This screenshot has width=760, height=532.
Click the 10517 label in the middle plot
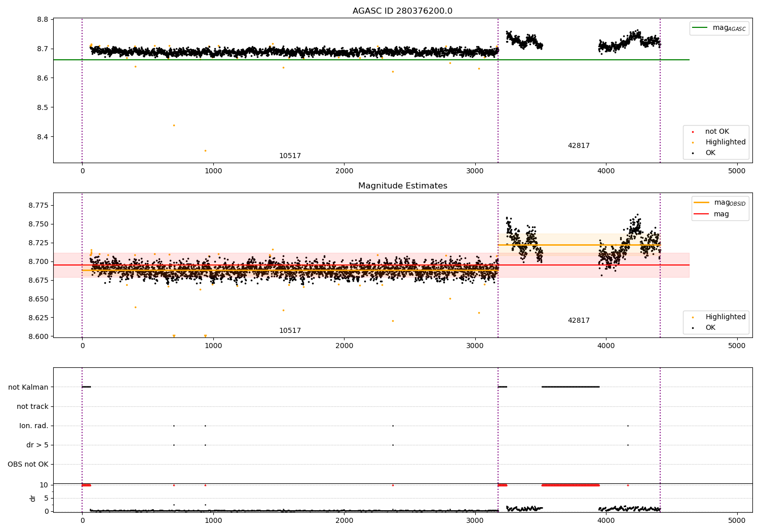point(290,331)
